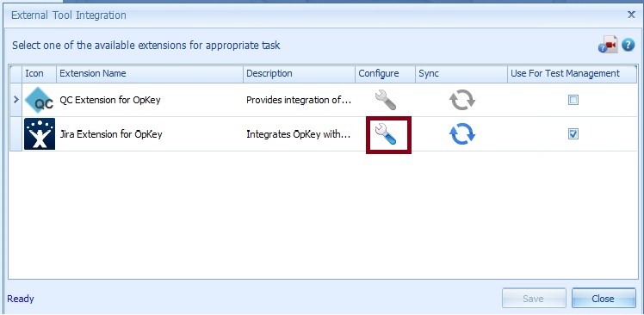This screenshot has height=315, width=644.
Task: Sync the Jira Extension for OpKey
Action: [462, 134]
